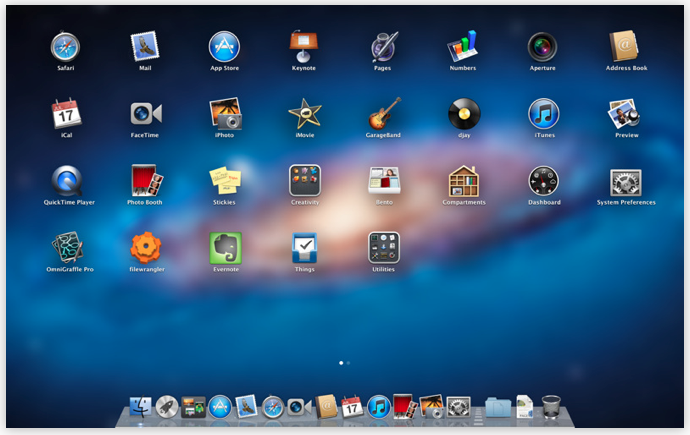Open the djay vinyl record app
Image resolution: width=690 pixels, height=435 pixels.
464,114
